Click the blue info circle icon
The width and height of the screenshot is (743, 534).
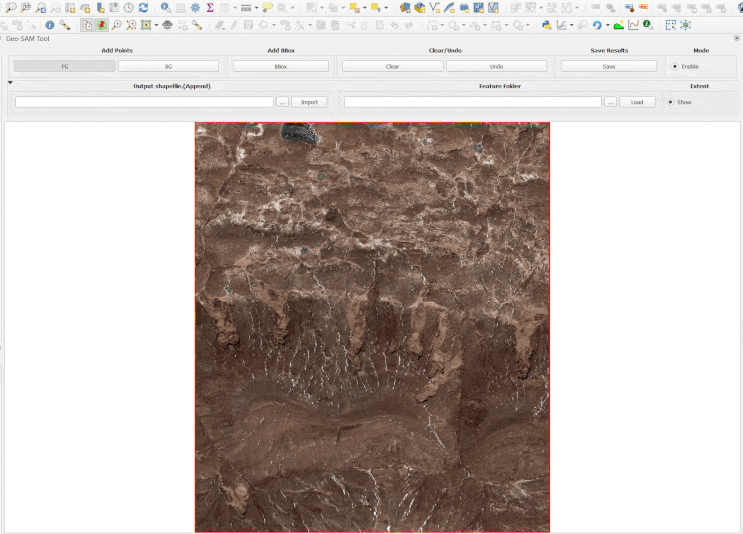pos(50,25)
